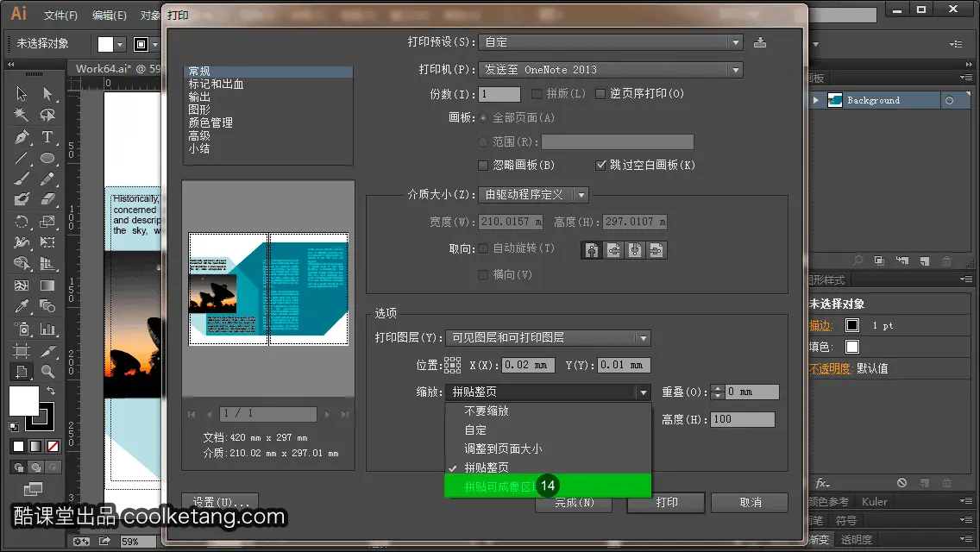Viewport: 980px width, 552px height.
Task: Uncheck skip blank artboards (跳过空白画板)
Action: coord(600,165)
